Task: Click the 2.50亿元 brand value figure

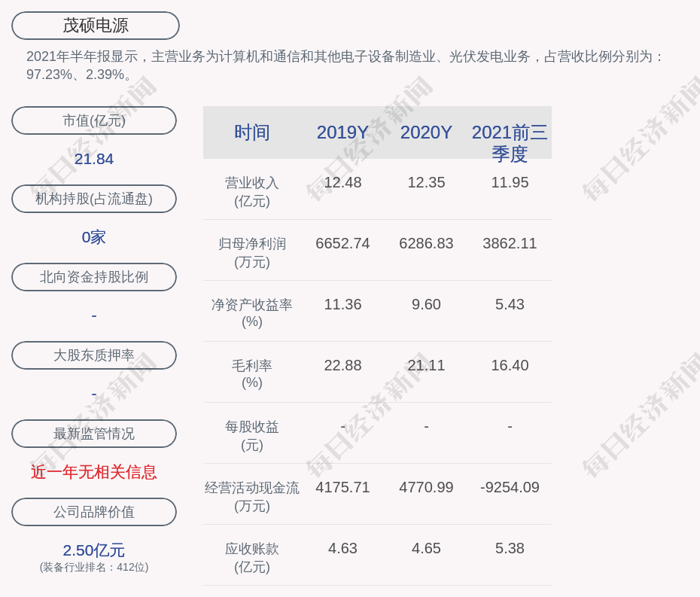Action: pos(94,550)
